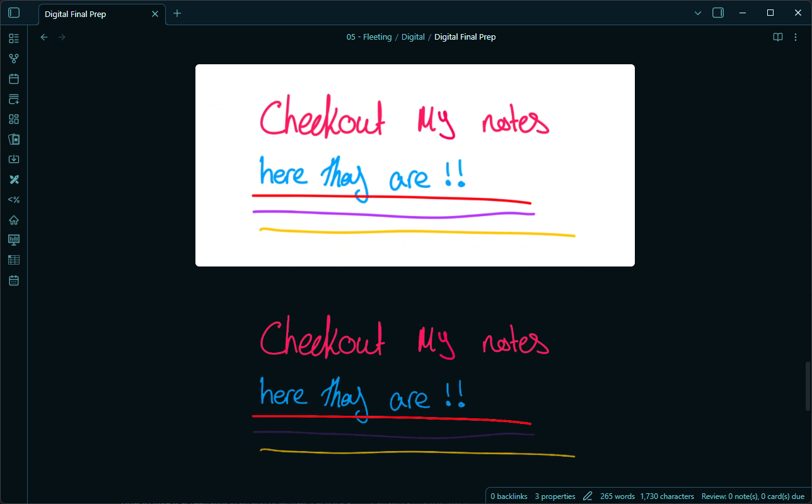Open today's daily note calendar icon

(14, 79)
